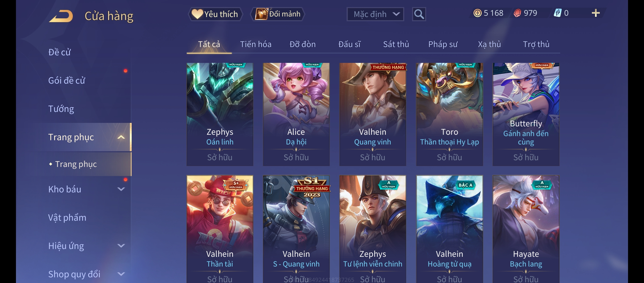Image resolution: width=644 pixels, height=283 pixels.
Task: Tap the blue voucher ticket icon
Action: pos(558,13)
